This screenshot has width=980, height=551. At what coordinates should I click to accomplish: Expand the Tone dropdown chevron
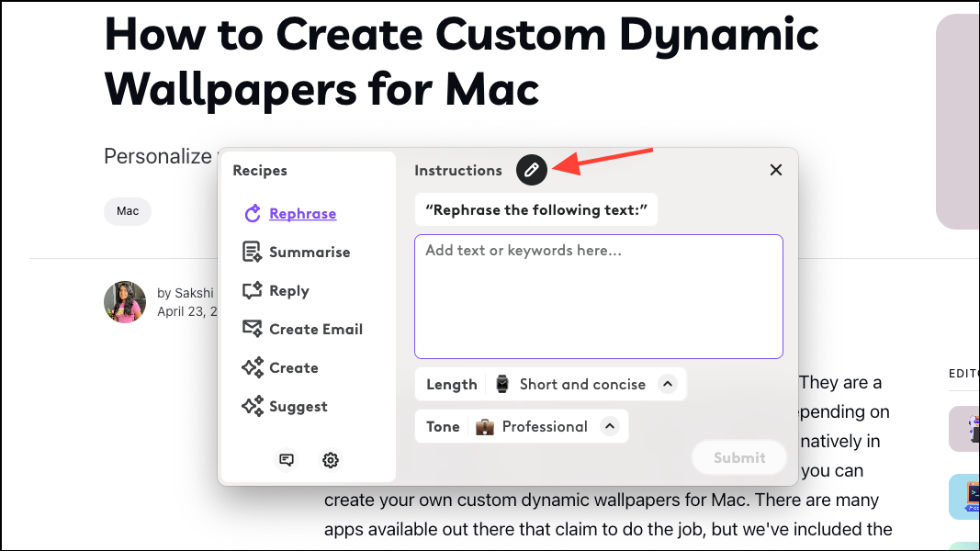[609, 427]
